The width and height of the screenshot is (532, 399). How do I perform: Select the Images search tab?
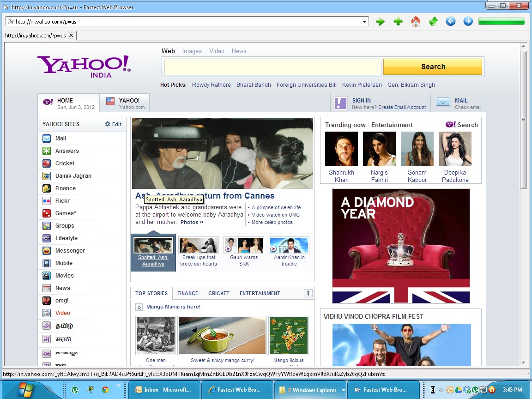pyautogui.click(x=192, y=51)
